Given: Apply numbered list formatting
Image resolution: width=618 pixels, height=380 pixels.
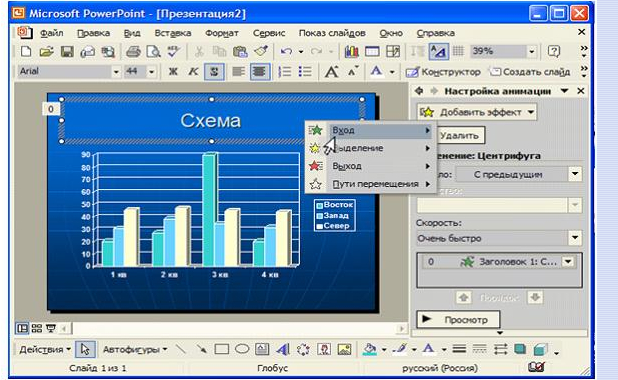Looking at the screenshot, I should 284,72.
